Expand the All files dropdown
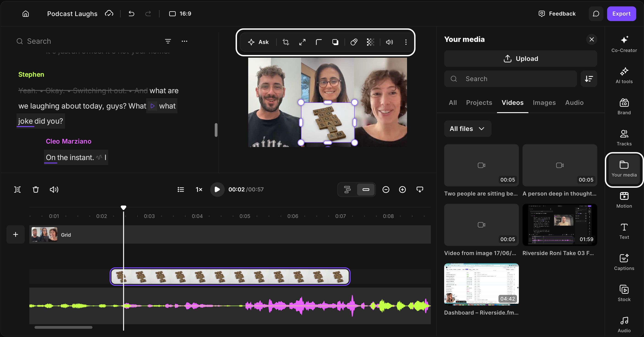 [468, 129]
